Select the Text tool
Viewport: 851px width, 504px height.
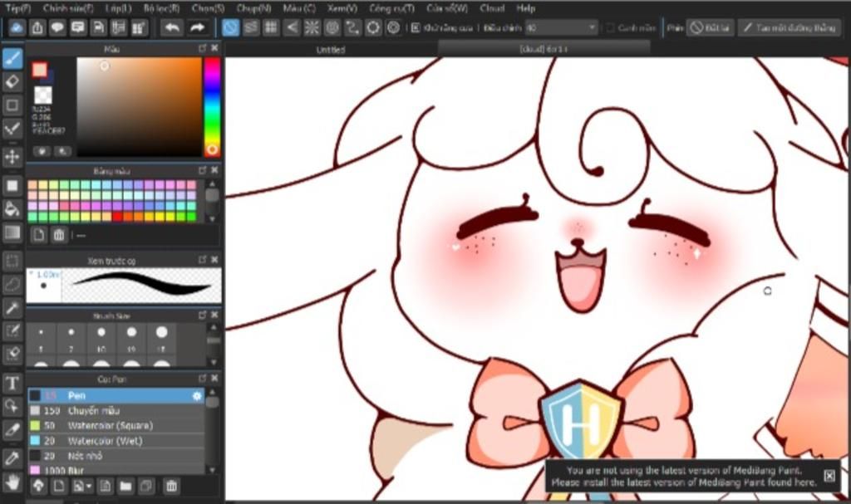pos(12,383)
